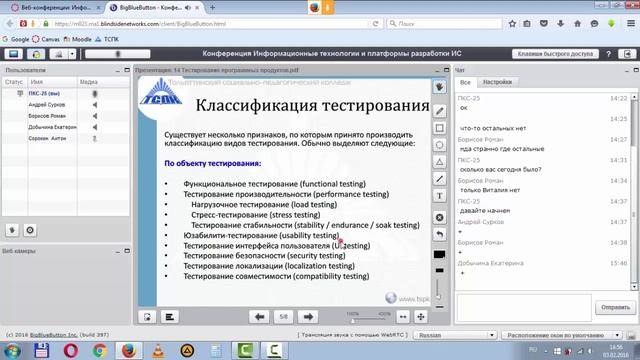Switch to the Веб-конференции browser tab

pos(56,7)
